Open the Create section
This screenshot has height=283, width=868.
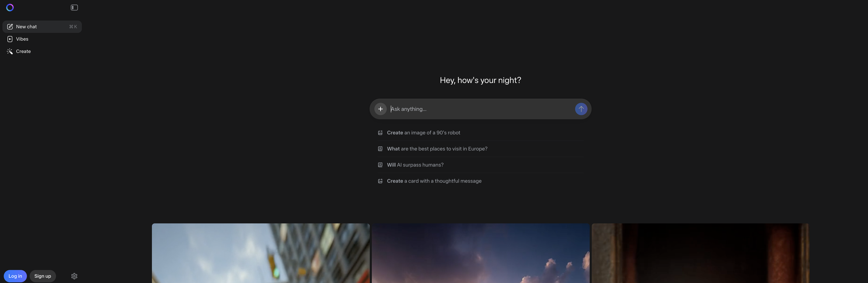tap(23, 51)
